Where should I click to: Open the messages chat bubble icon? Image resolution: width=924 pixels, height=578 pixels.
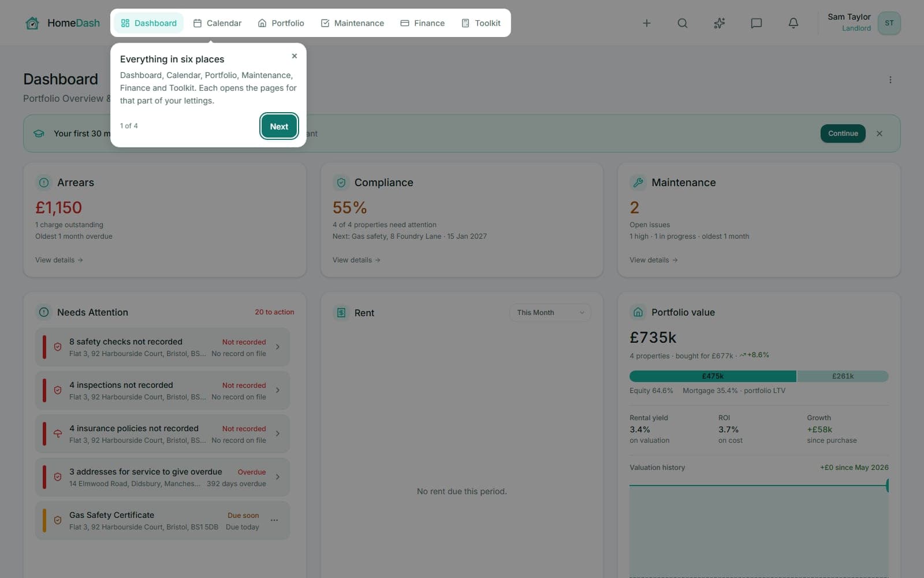[756, 23]
